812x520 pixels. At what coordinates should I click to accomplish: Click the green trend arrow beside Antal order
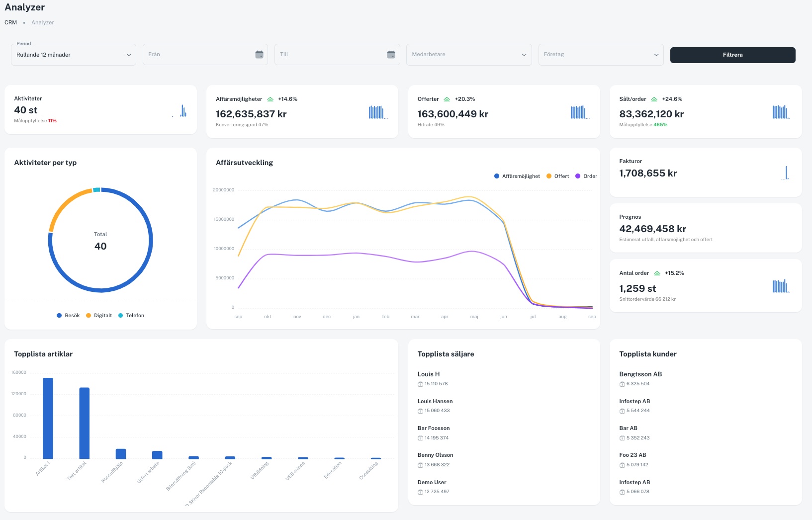[x=657, y=273]
